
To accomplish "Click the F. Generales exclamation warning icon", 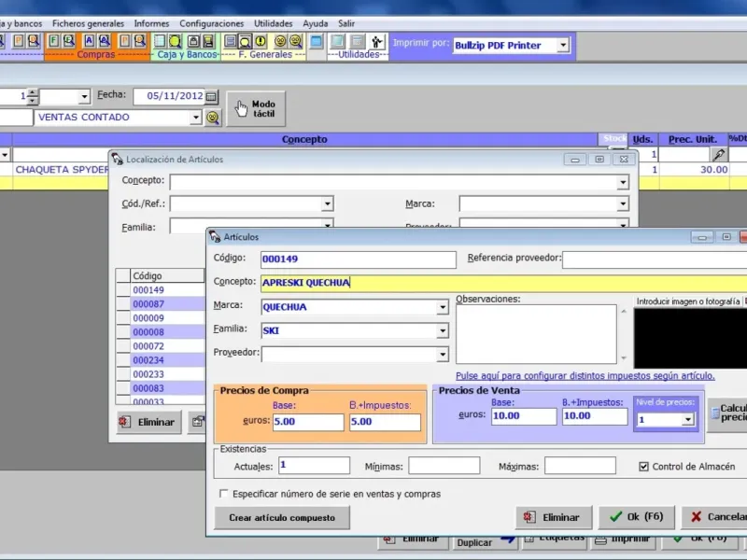I will pos(261,41).
